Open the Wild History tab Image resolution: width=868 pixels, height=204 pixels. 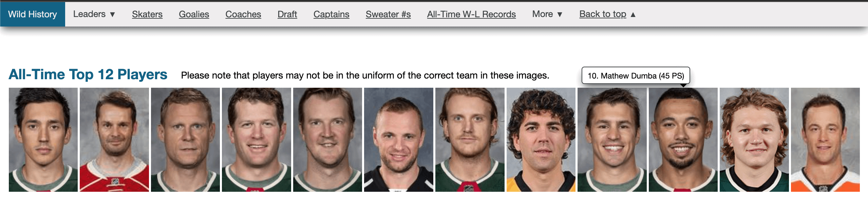pyautogui.click(x=33, y=14)
